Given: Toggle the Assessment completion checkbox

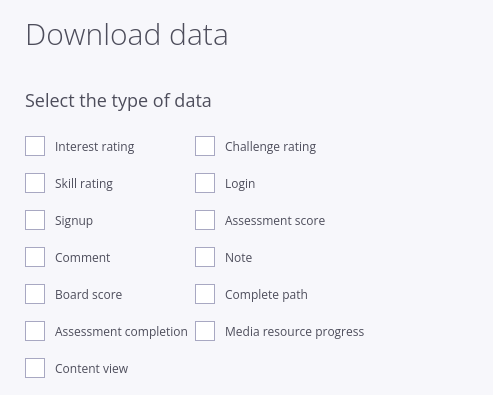Looking at the screenshot, I should tap(35, 331).
